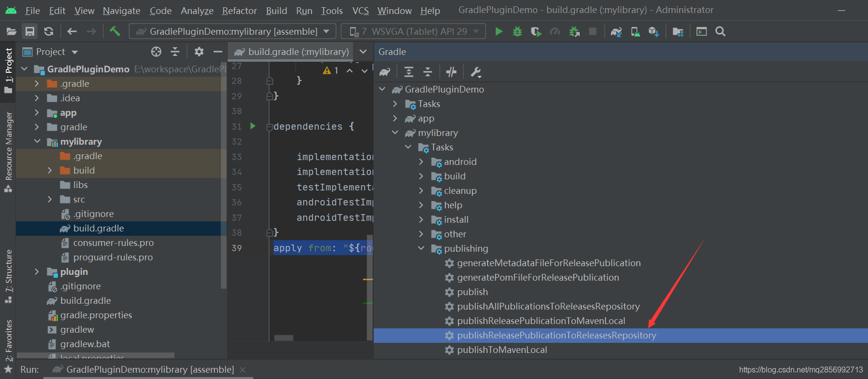Open the SDK Manager icon
The height and width of the screenshot is (379, 868).
pos(653,32)
